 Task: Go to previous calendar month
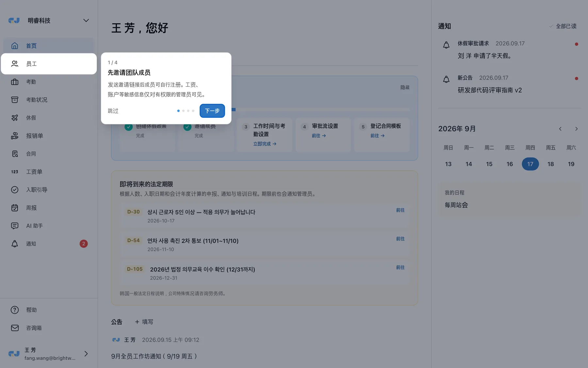tap(560, 129)
